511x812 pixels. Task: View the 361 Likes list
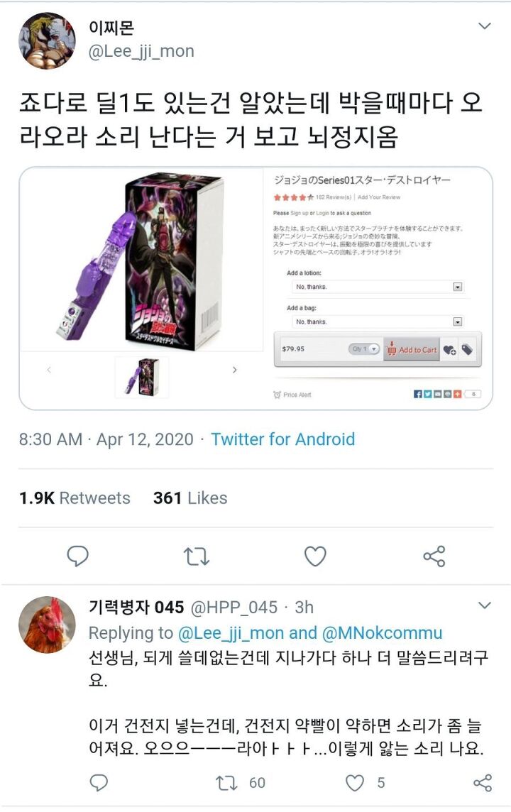pos(190,498)
